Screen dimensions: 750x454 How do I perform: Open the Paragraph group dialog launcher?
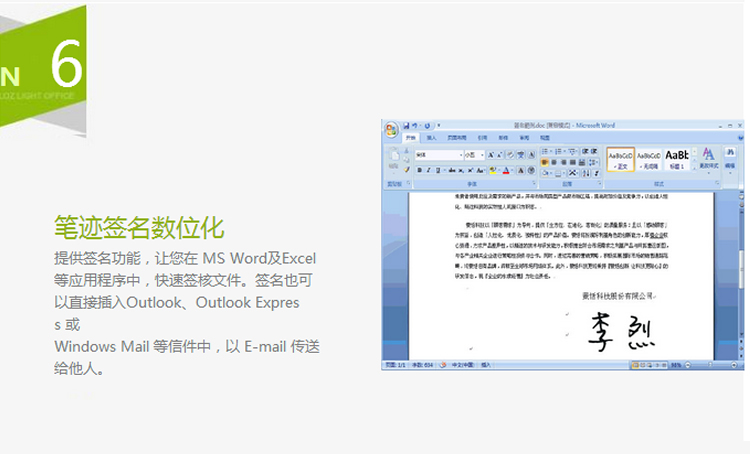point(599,183)
